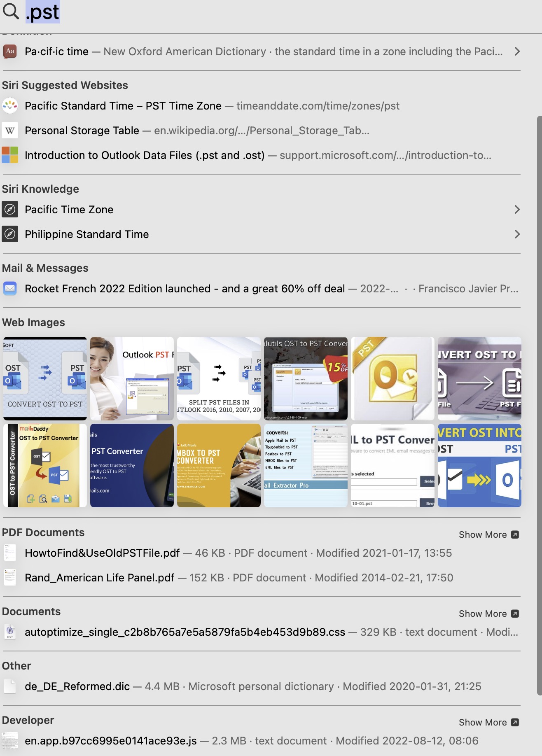Viewport: 542px width, 756px height.
Task: Click the CSS file icon for autoptimize_single
Action: [10, 632]
